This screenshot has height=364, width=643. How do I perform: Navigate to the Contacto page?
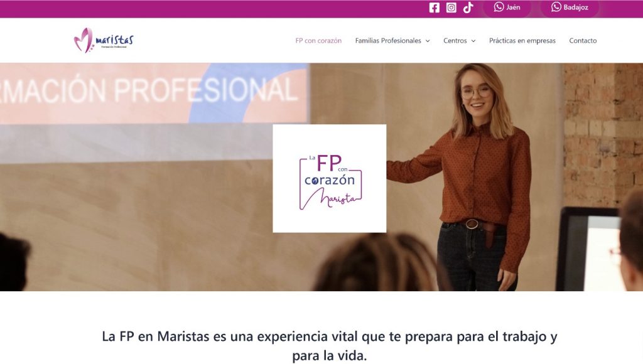(x=583, y=41)
